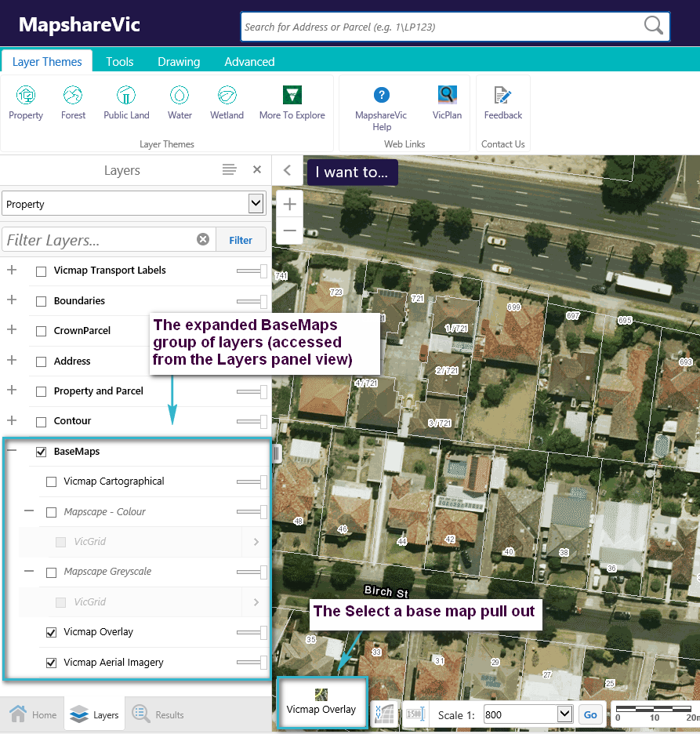Expand the Boundaries group
This screenshot has height=734, width=700.
click(x=13, y=300)
